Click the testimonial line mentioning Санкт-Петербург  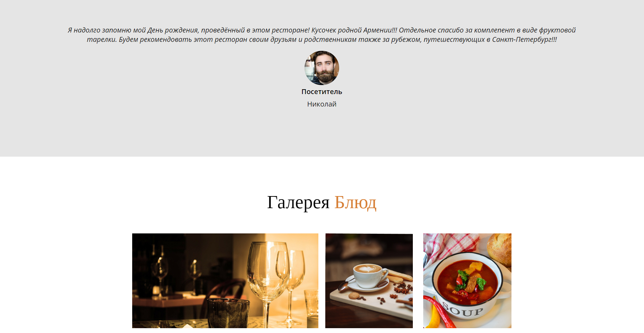pyautogui.click(x=322, y=39)
